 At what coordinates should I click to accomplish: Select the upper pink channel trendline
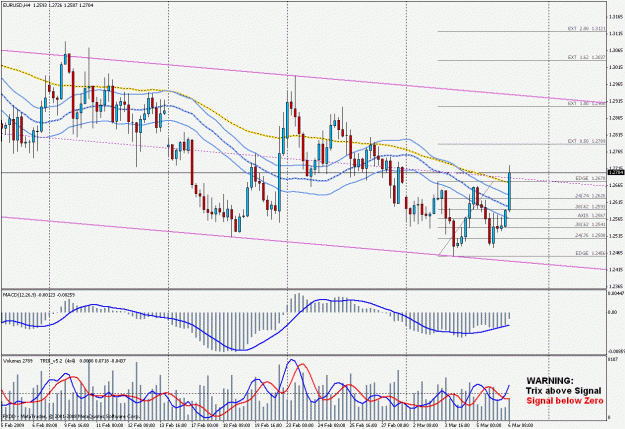pyautogui.click(x=303, y=76)
